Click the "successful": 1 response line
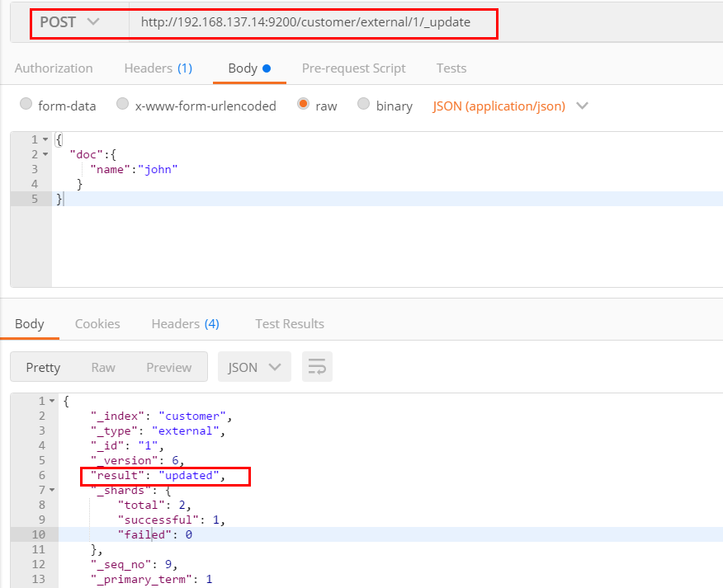The width and height of the screenshot is (723, 588). (171, 520)
